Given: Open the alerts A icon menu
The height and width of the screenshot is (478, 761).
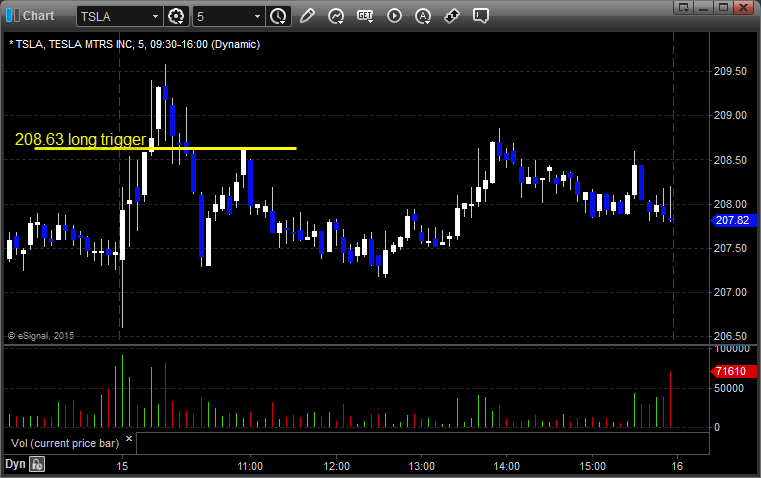Looking at the screenshot, I should (423, 16).
